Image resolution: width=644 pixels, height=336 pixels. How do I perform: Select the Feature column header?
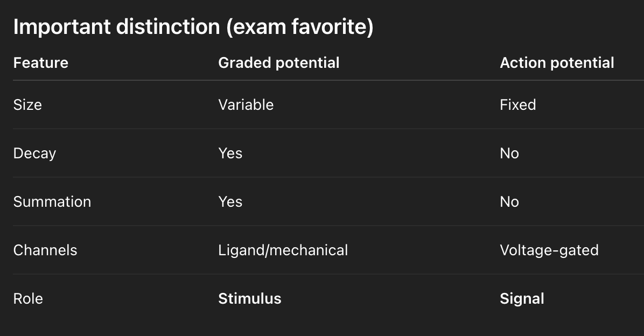pyautogui.click(x=41, y=63)
